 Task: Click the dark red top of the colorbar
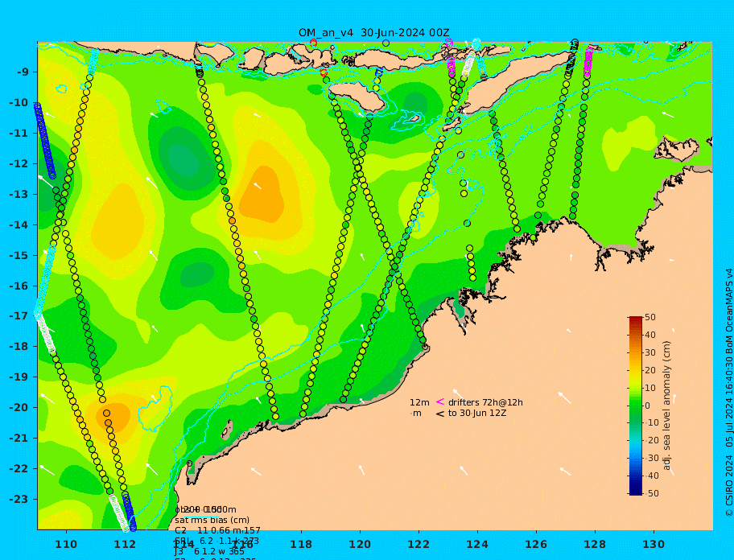[x=635, y=319]
